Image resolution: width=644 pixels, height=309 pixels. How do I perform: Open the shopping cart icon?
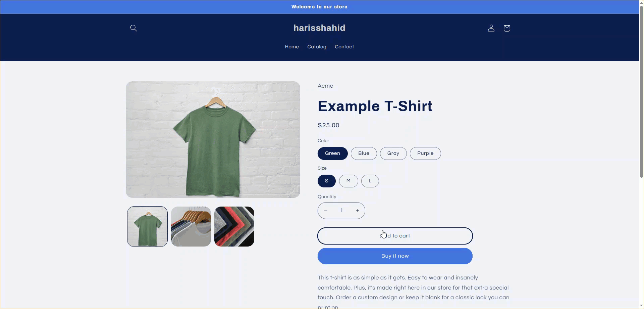(x=507, y=28)
